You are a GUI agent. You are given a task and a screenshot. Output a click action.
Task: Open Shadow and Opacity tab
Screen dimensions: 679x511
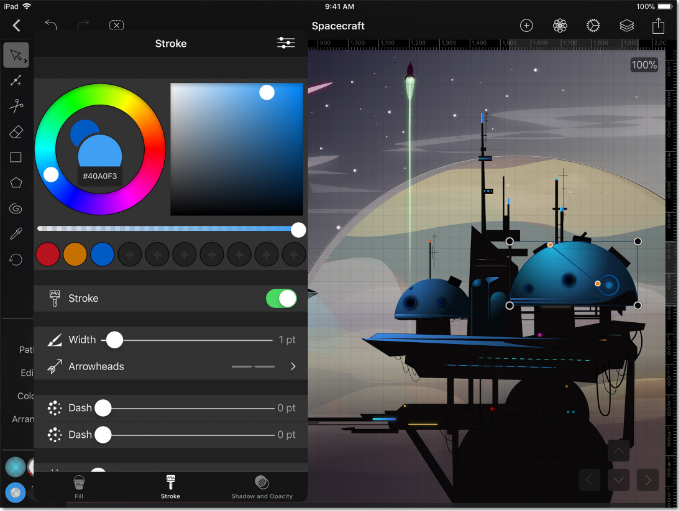click(x=262, y=487)
